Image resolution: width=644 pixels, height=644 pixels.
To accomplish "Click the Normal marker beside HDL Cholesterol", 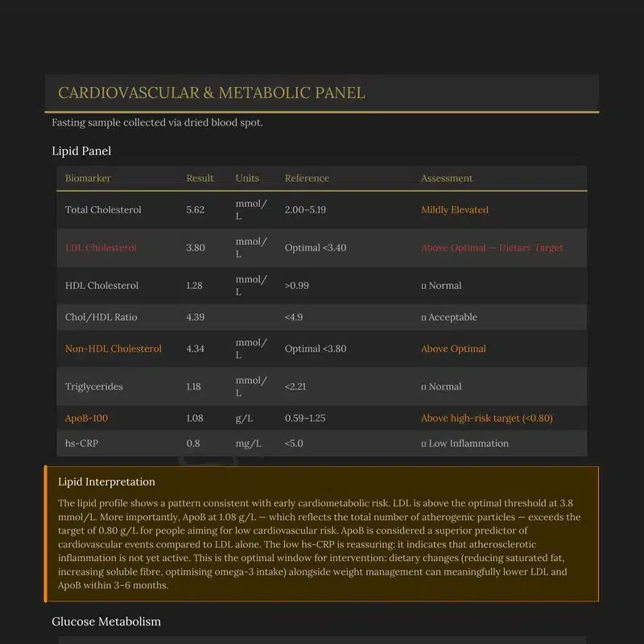I will 441,285.
